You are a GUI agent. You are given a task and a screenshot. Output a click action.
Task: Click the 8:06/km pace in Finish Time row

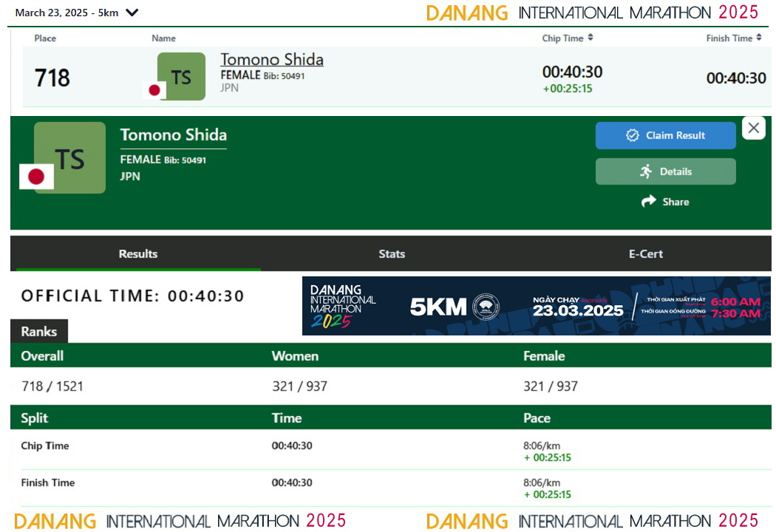pyautogui.click(x=542, y=482)
